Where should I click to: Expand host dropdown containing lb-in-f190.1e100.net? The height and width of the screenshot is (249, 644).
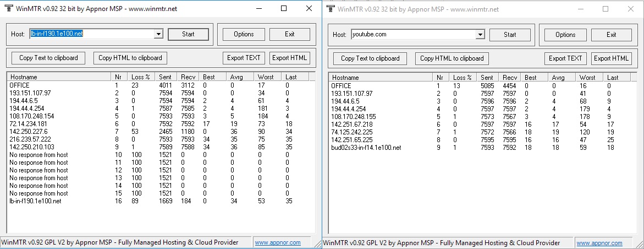pos(158,34)
